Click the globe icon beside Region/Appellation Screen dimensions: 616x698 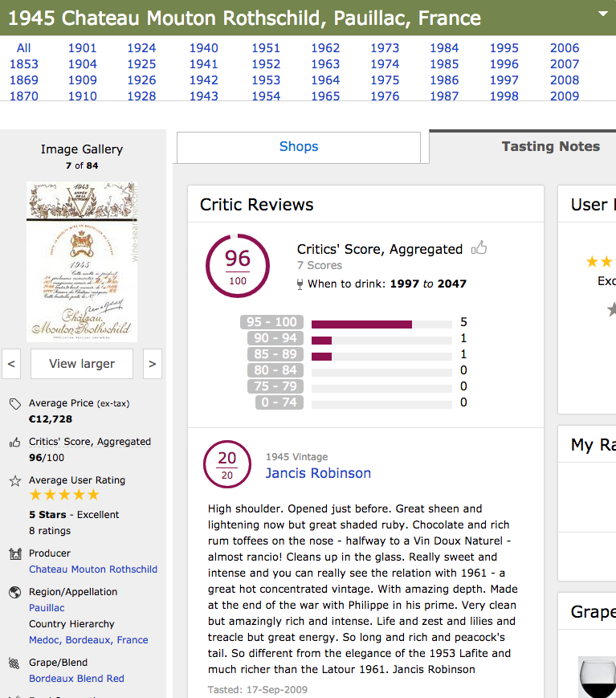pos(14,591)
